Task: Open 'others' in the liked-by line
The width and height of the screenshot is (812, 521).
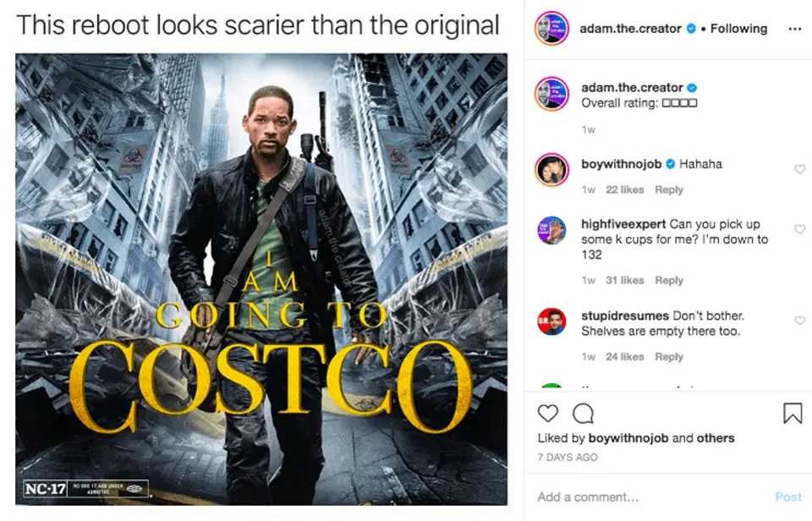Action: tap(716, 438)
